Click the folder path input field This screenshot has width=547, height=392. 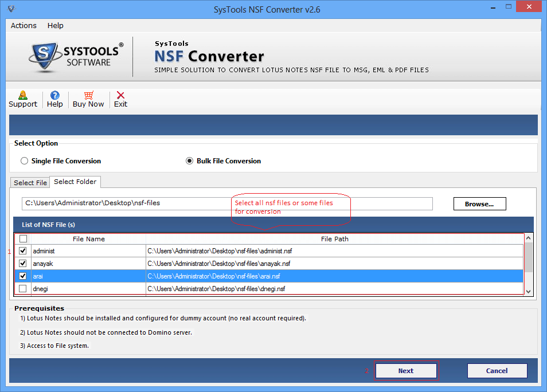point(126,203)
